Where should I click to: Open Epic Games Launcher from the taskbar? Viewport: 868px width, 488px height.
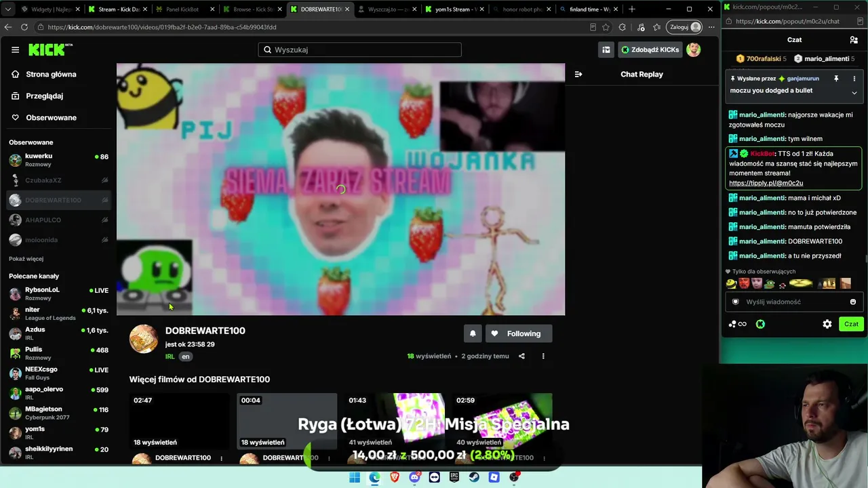pos(454,477)
